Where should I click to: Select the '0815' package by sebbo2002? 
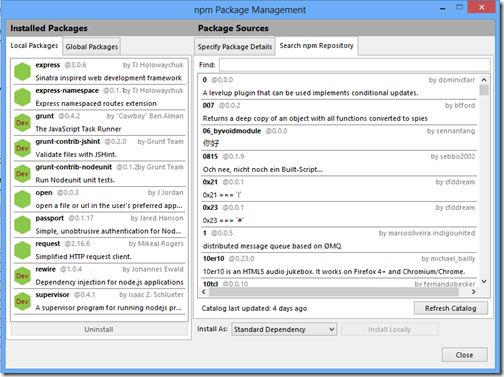pos(339,163)
